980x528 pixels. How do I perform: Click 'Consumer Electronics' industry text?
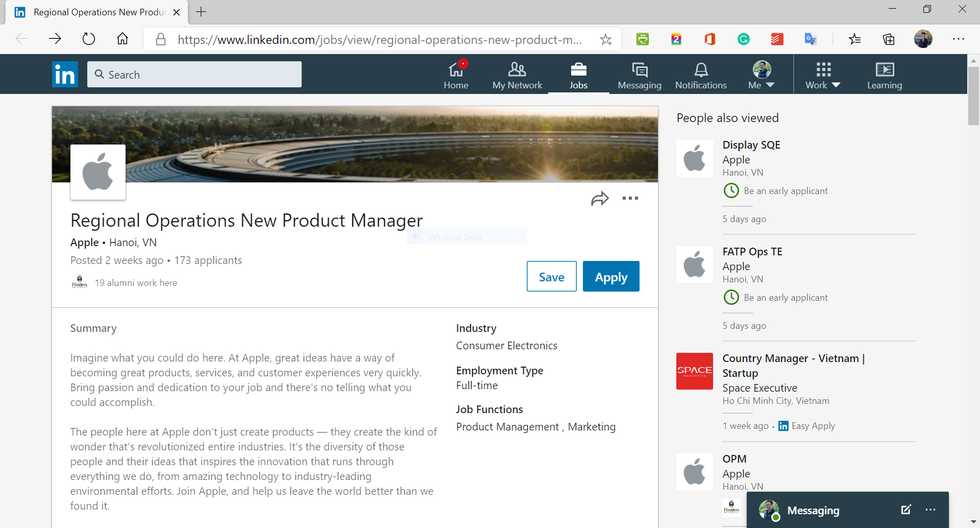click(x=506, y=346)
